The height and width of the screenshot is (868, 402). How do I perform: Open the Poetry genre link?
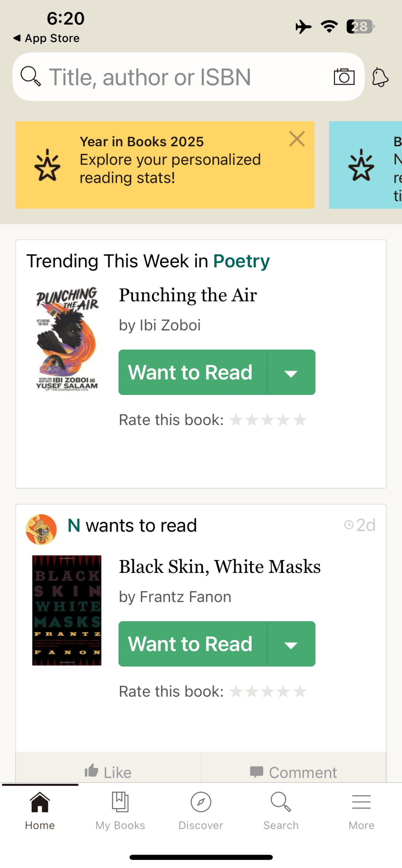point(242,261)
